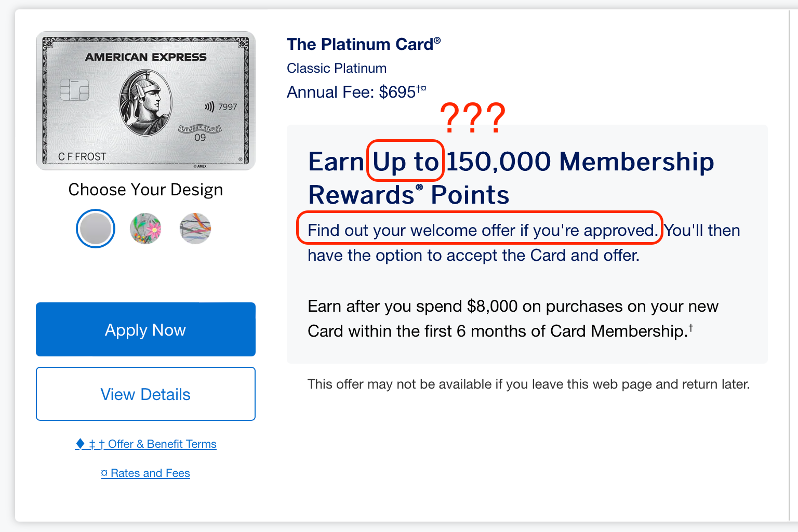
Task: Open View Details for the Platinum Card
Action: point(145,394)
